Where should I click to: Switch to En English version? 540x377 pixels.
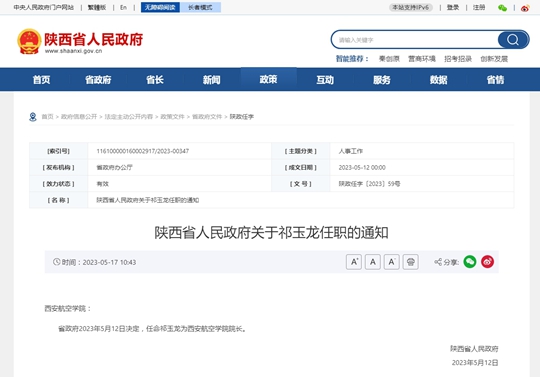click(x=123, y=7)
